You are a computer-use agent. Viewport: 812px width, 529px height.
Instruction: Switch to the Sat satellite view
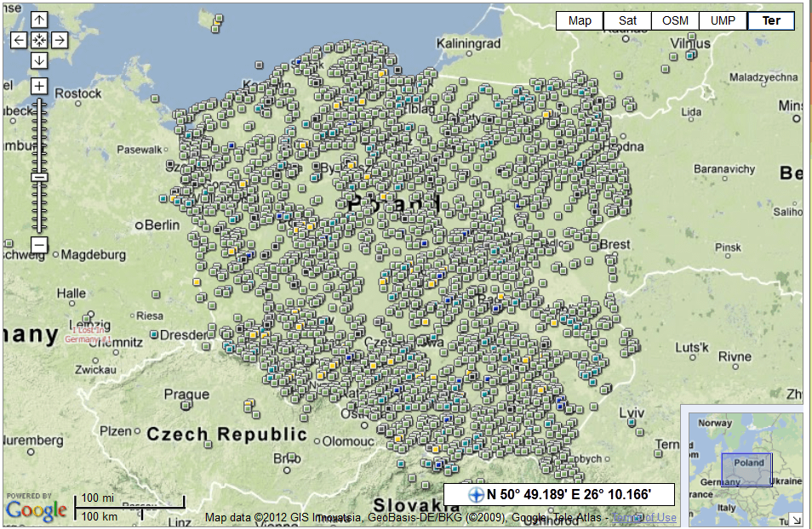[x=627, y=21]
